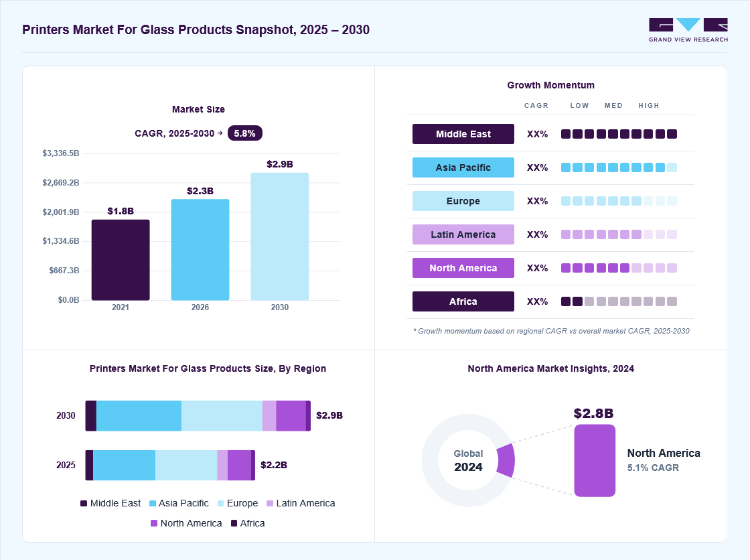Click the Latin America region label
Viewport: 750px width, 560px height.
[x=463, y=234]
